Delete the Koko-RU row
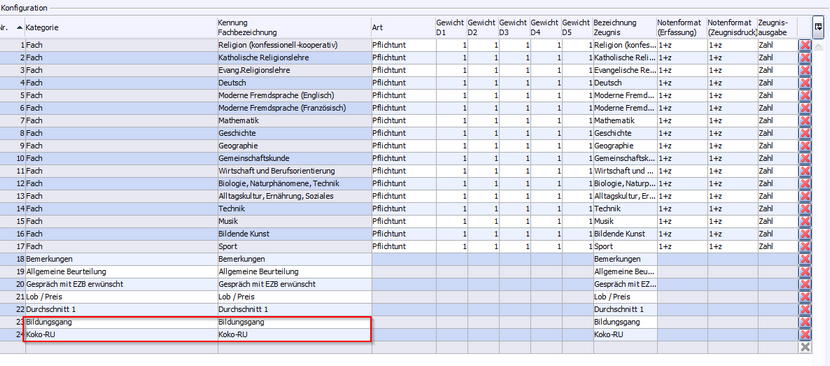The image size is (830, 366). click(805, 335)
